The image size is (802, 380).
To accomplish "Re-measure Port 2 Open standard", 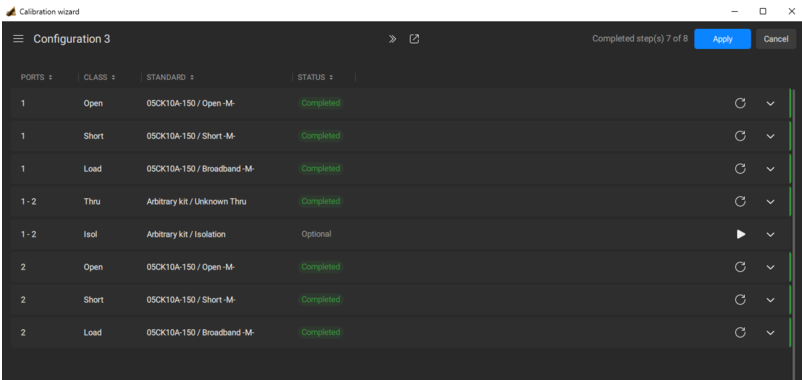I will tap(740, 267).
